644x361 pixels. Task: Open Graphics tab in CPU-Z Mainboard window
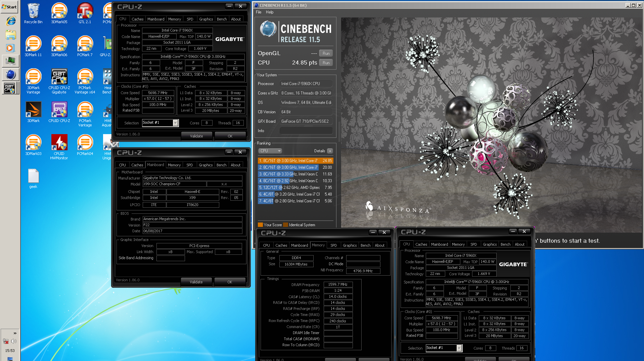pyautogui.click(x=205, y=165)
